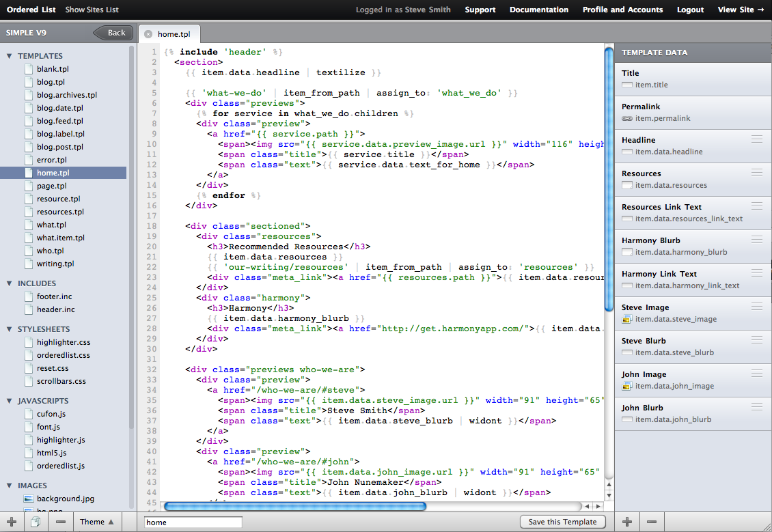Click the Steve Image field image icon
Image resolution: width=772 pixels, height=532 pixels.
point(626,319)
